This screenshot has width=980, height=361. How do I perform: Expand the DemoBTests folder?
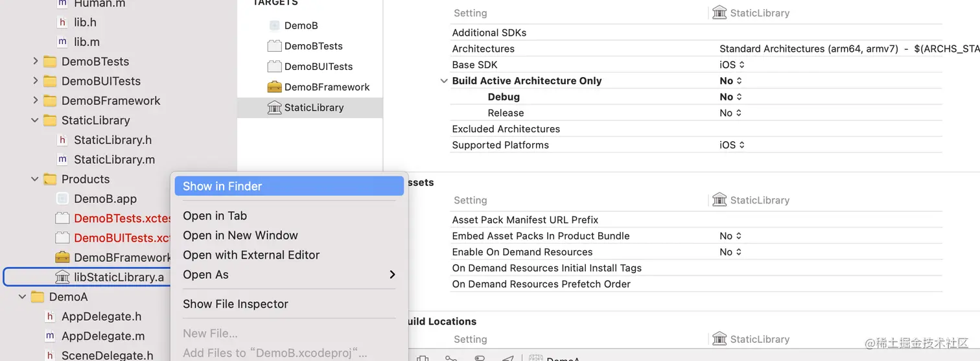(x=35, y=62)
